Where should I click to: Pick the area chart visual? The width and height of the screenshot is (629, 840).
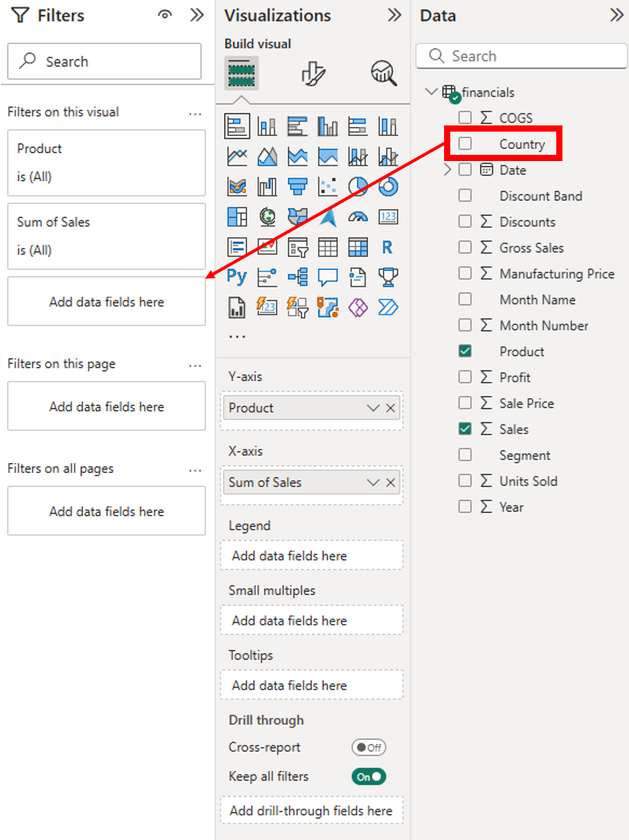click(267, 156)
